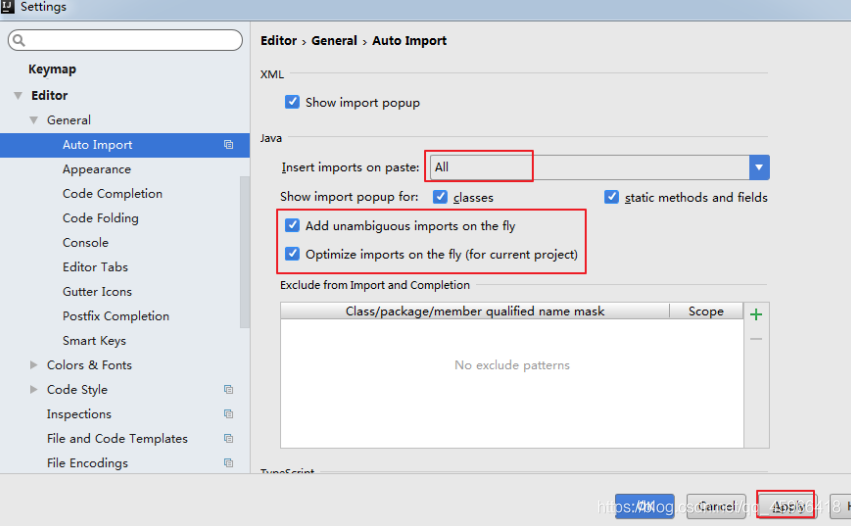The image size is (851, 526).
Task: Click Class/package/member qualified name mask header
Action: click(x=475, y=311)
